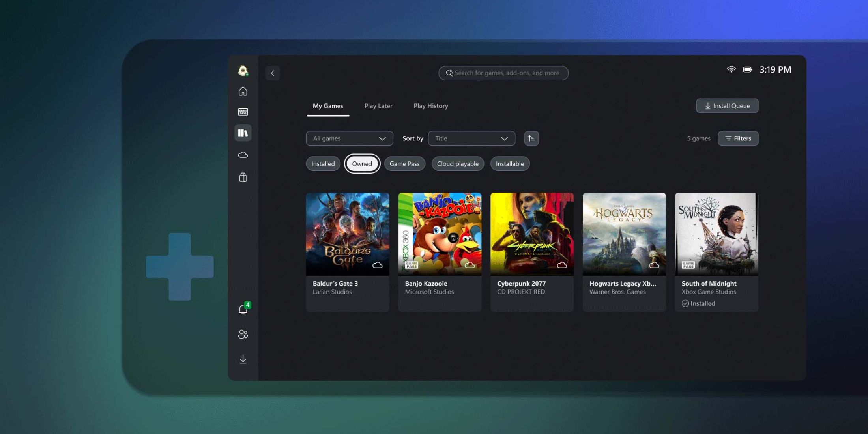This screenshot has width=868, height=434.
Task: Open downloads arrow at sidebar bottom
Action: [243, 359]
